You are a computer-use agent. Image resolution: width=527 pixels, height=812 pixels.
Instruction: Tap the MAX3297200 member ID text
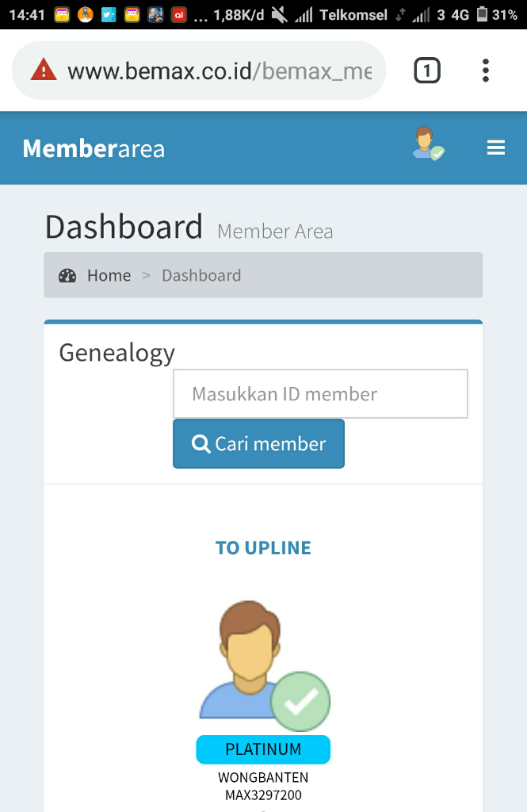tap(263, 795)
